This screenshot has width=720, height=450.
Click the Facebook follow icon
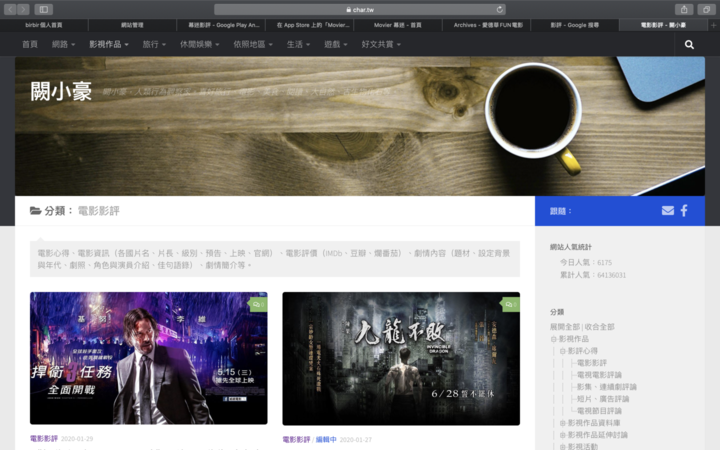coord(684,211)
